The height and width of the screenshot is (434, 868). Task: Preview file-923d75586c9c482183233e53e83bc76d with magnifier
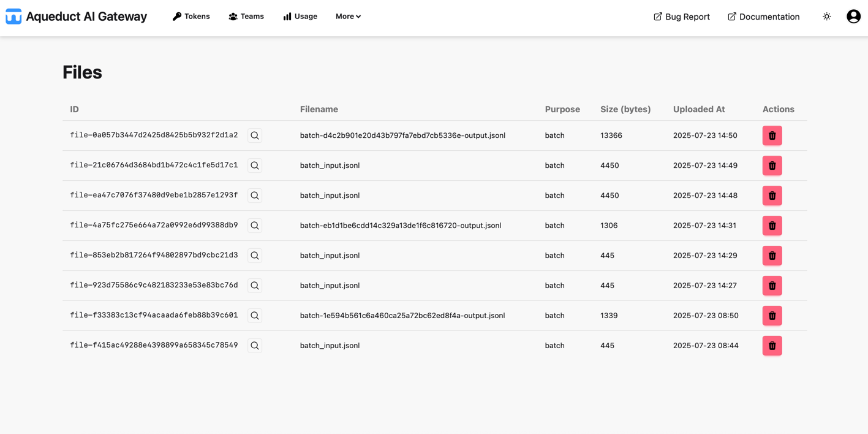click(255, 286)
